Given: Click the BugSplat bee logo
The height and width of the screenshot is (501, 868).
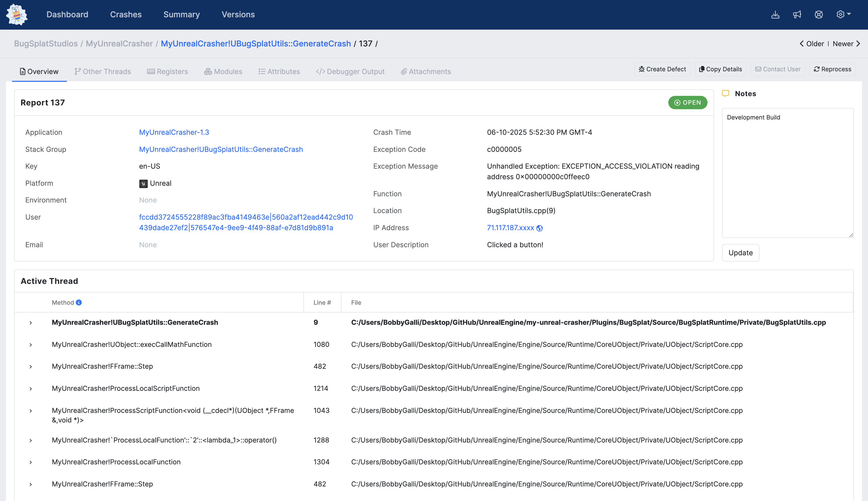Looking at the screenshot, I should [x=17, y=15].
